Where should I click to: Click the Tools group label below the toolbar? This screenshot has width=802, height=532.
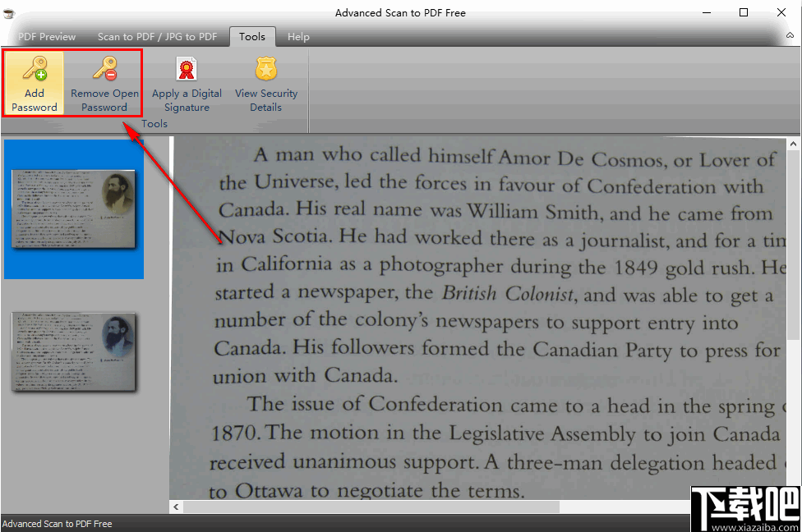click(x=154, y=124)
